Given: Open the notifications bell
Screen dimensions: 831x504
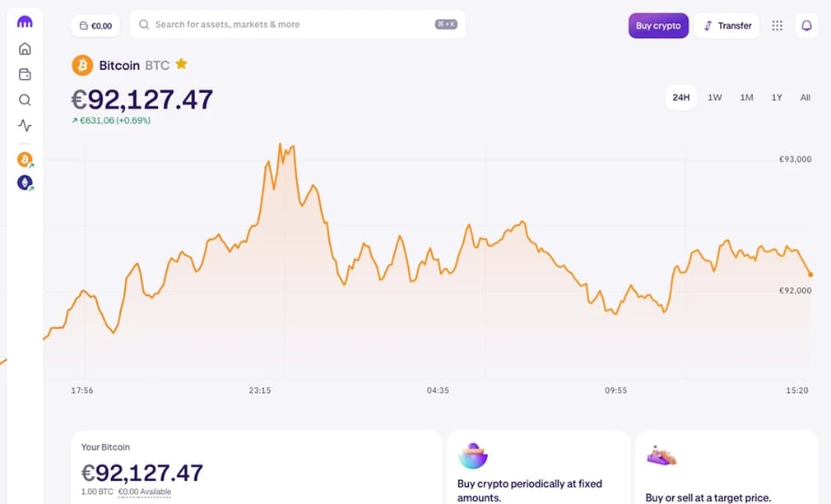Looking at the screenshot, I should tap(806, 25).
